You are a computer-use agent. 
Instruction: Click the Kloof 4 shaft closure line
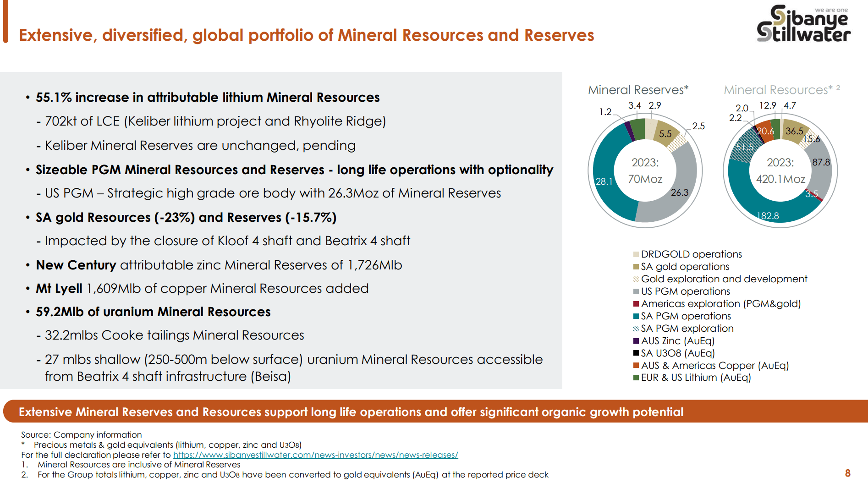click(227, 241)
